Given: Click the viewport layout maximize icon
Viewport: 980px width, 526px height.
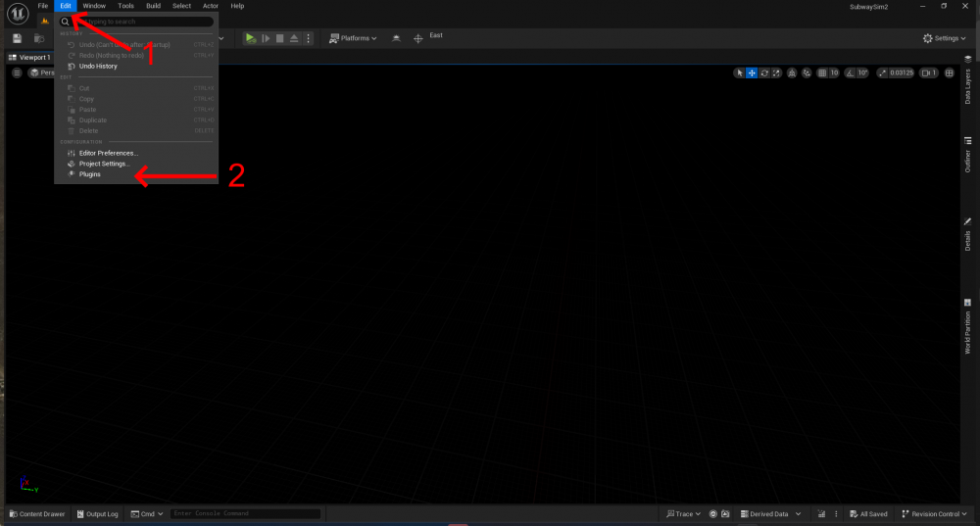Looking at the screenshot, I should 949,72.
